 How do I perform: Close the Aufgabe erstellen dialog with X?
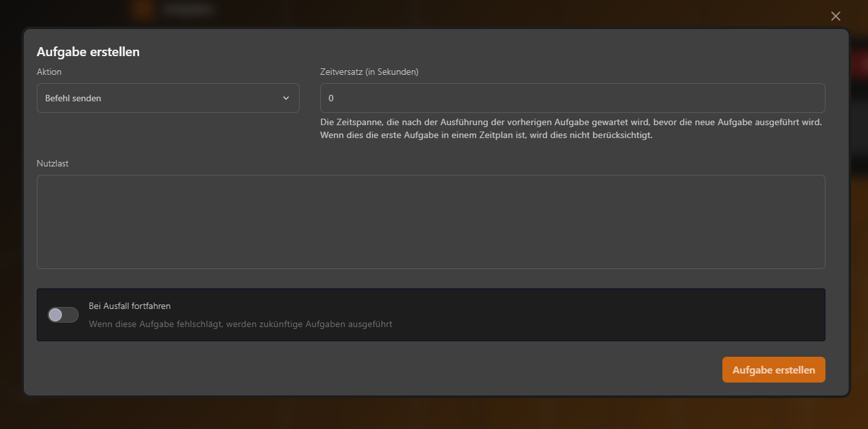coord(836,16)
